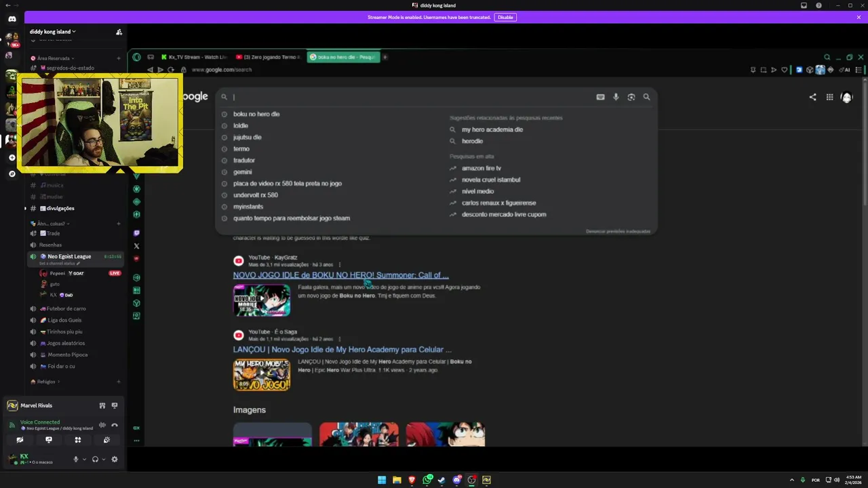Open voice Activities launcher icon
This screenshot has height=488, width=868.
point(78,440)
